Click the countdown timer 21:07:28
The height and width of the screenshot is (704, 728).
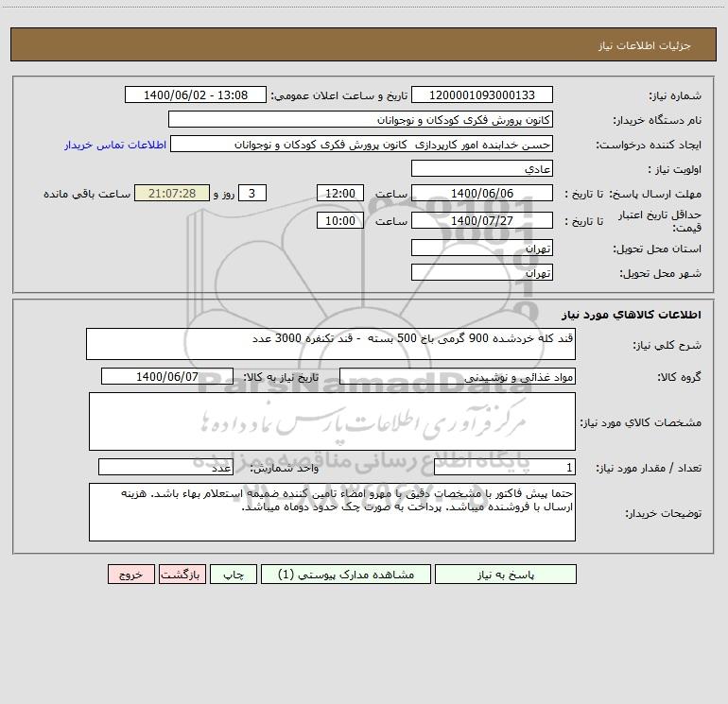(x=172, y=193)
